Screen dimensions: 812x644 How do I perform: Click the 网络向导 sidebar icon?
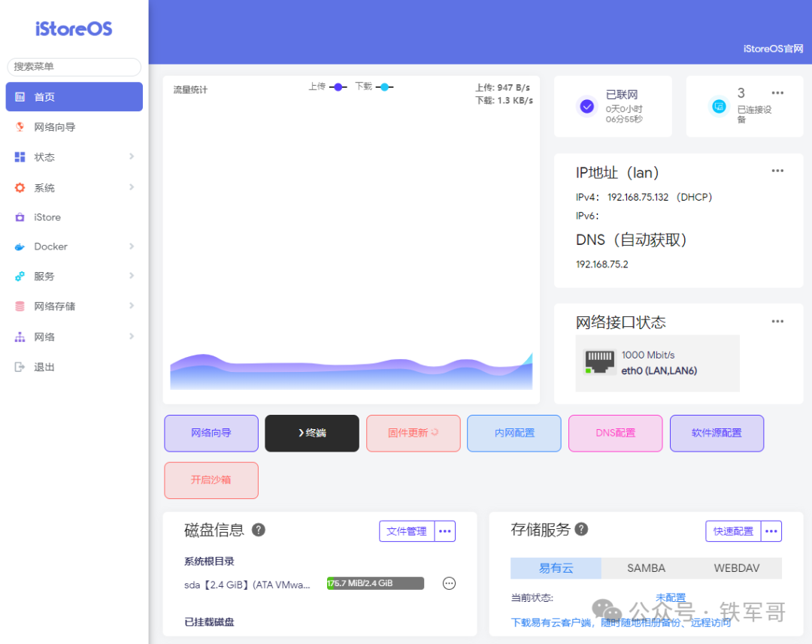[x=20, y=127]
